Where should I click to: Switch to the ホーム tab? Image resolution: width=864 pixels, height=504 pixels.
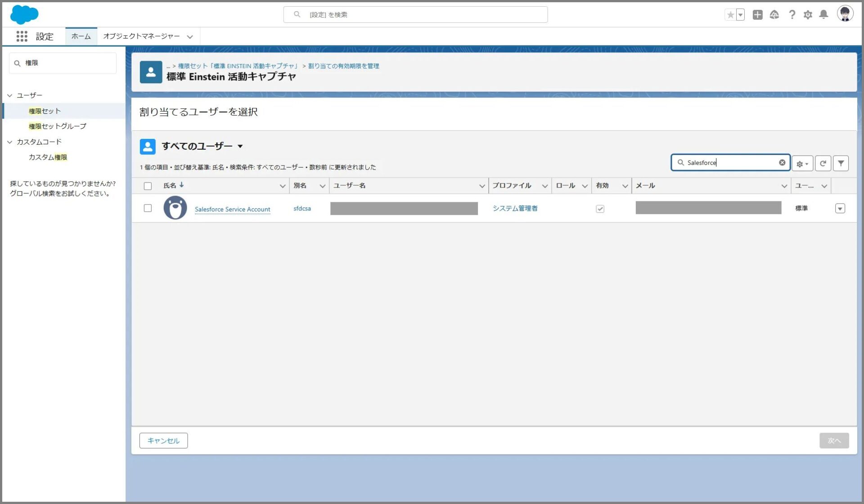(x=81, y=36)
